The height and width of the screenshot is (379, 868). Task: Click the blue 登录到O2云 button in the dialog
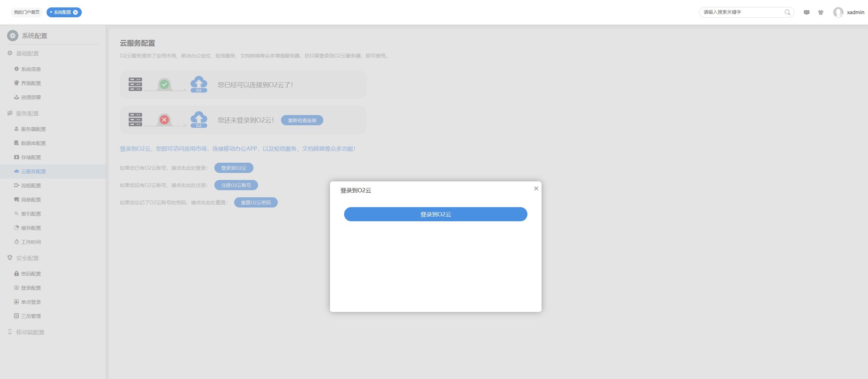tap(435, 214)
